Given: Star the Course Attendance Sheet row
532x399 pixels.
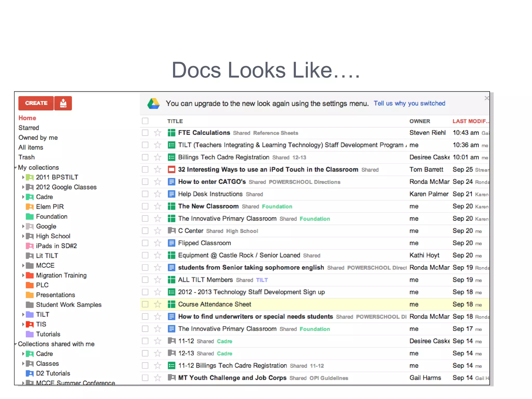Looking at the screenshot, I should [x=157, y=304].
